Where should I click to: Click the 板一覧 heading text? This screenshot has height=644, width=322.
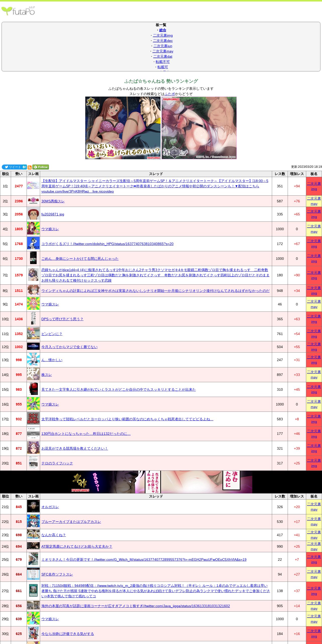(x=161, y=25)
